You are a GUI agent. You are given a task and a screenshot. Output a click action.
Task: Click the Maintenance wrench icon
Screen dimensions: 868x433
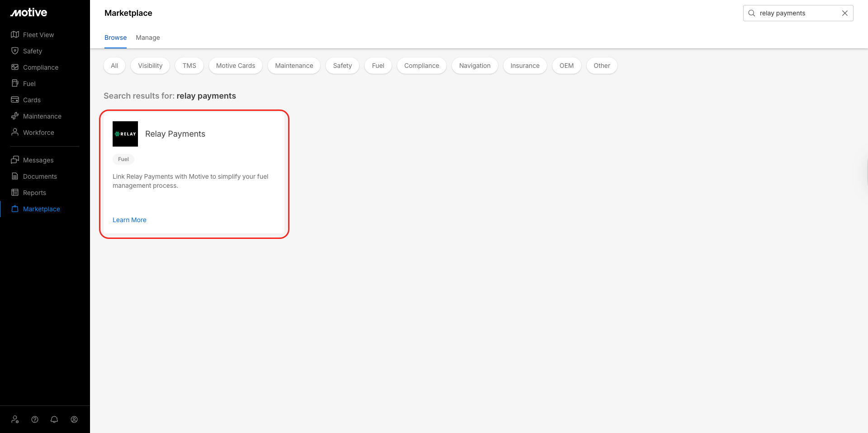15,116
